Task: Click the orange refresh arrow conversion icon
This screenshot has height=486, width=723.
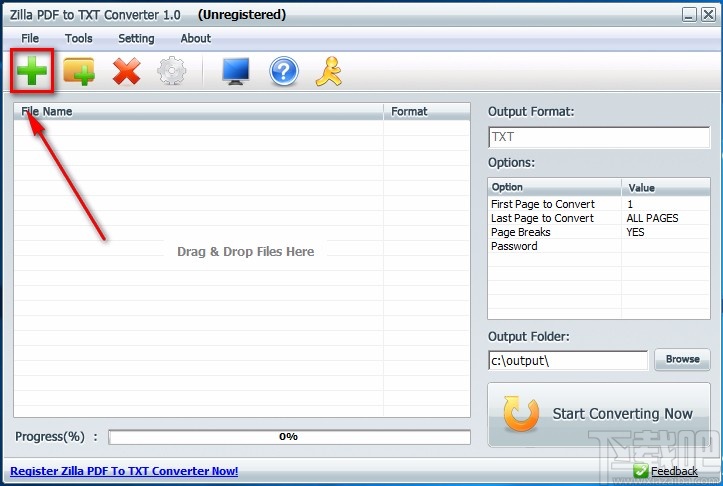Action: 521,414
